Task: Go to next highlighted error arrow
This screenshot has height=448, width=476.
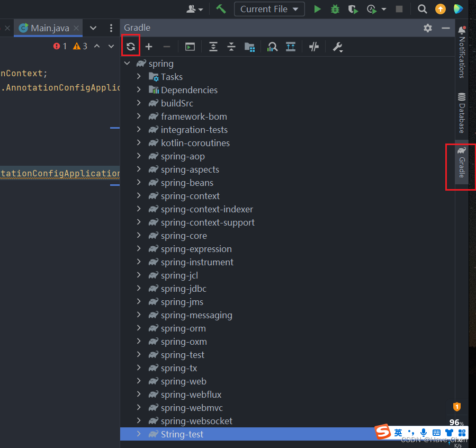Action: [111, 47]
